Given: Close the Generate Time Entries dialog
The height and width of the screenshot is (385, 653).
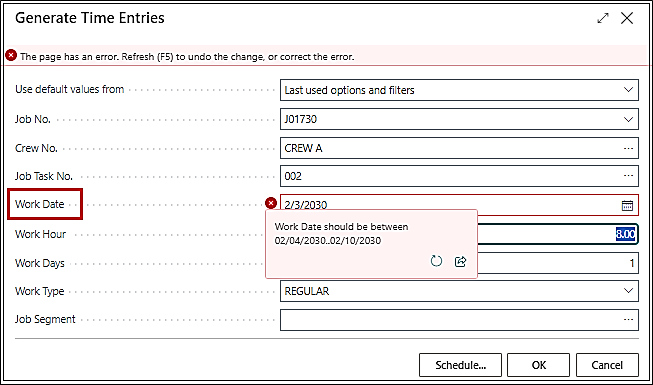Looking at the screenshot, I should [x=627, y=18].
